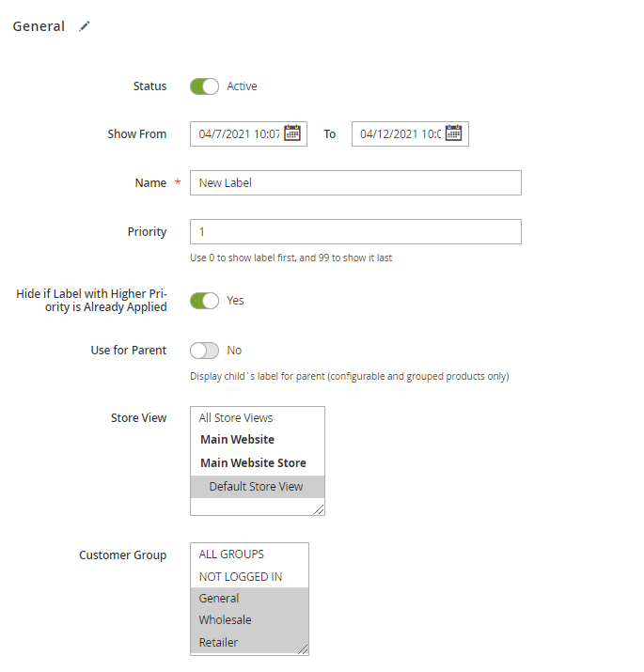Click the No label beside Use for Parent
Screen dimensions: 644x672
[x=234, y=351]
